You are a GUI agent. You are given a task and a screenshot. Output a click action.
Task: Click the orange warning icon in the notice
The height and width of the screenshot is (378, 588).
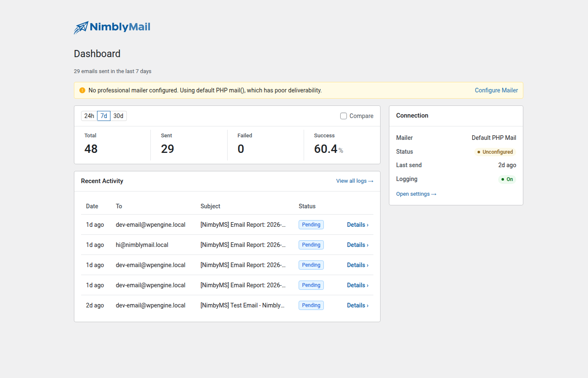(x=82, y=90)
